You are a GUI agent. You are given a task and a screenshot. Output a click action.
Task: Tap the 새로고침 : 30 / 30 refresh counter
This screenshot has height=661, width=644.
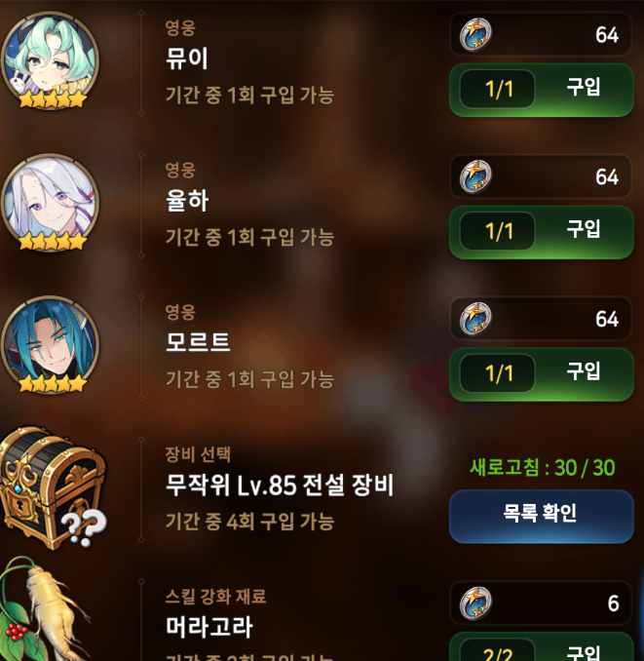pos(543,468)
